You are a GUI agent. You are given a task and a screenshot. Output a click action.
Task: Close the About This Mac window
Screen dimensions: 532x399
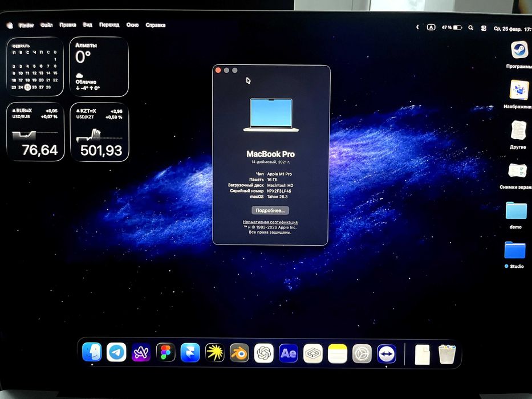tap(218, 70)
